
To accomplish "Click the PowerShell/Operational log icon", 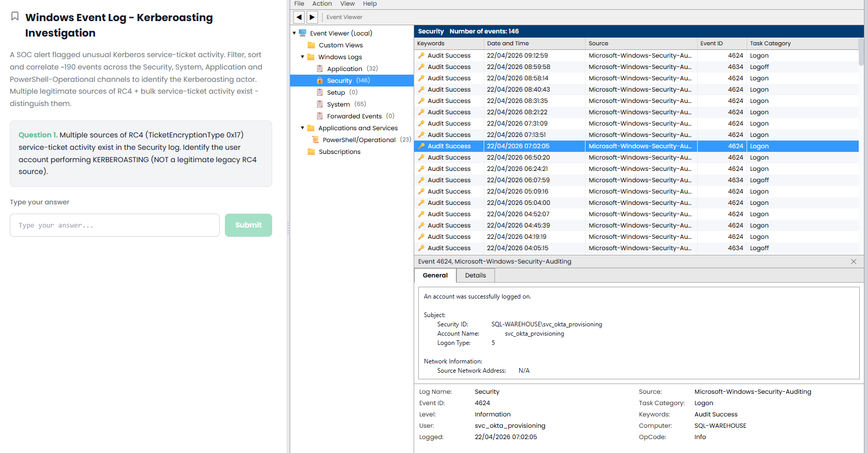I will [x=315, y=140].
